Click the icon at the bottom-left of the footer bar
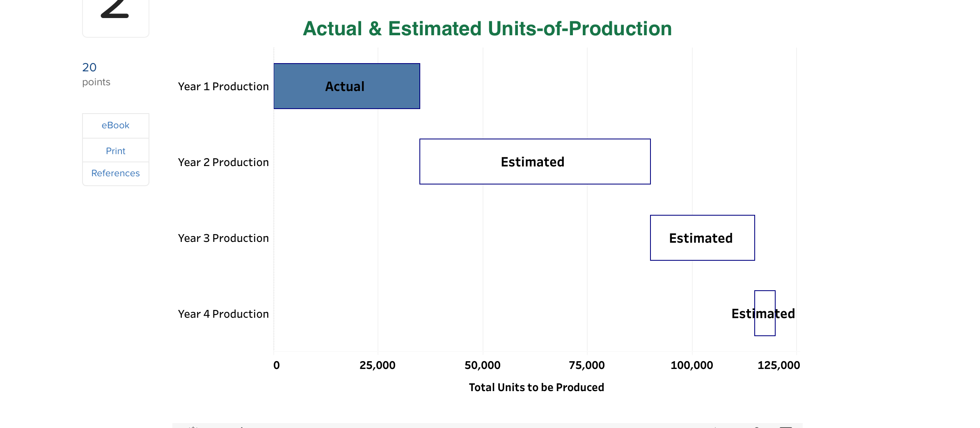 192,426
